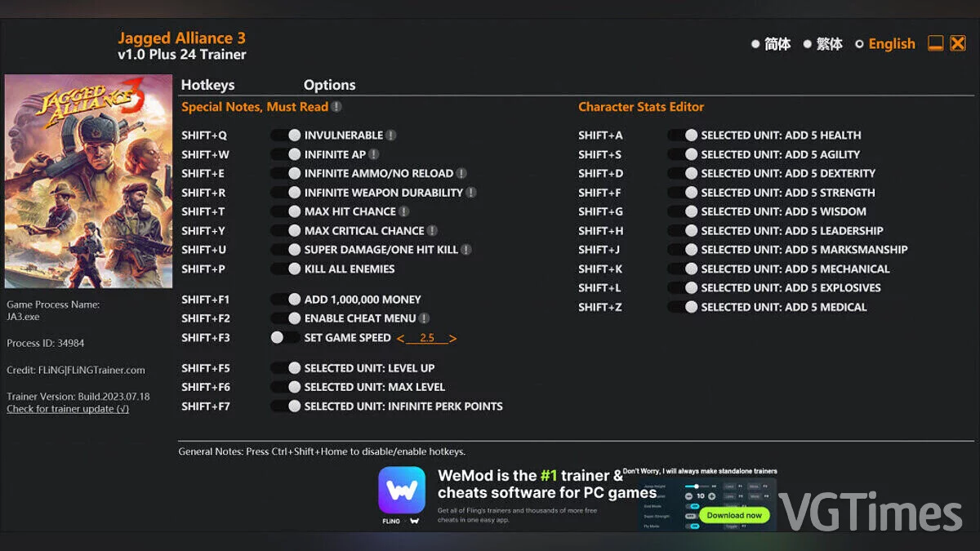The height and width of the screenshot is (551, 980).
Task: Enable the Infinite Ammo/No Reload toggle
Action: tap(285, 174)
